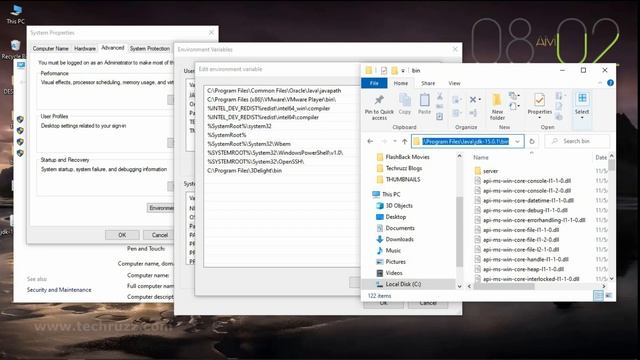Click the Cut scissors icon
Image resolution: width=640 pixels, height=360 pixels.
(x=440, y=96)
